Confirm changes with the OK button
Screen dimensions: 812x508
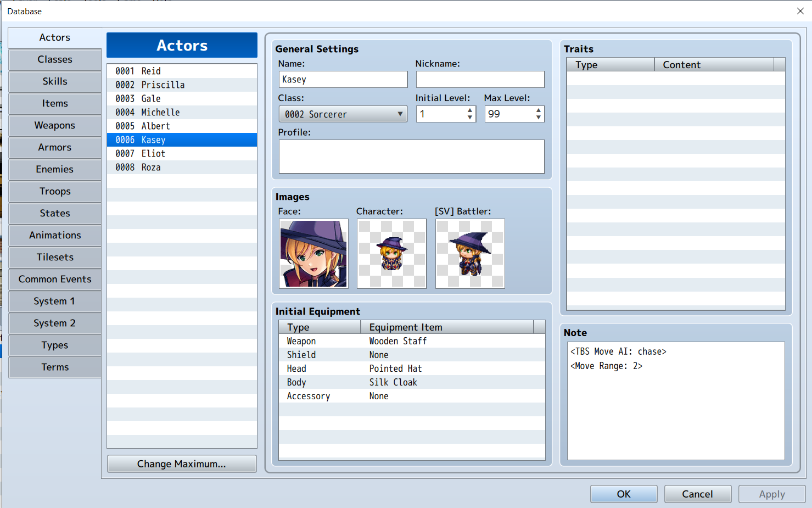tap(624, 494)
